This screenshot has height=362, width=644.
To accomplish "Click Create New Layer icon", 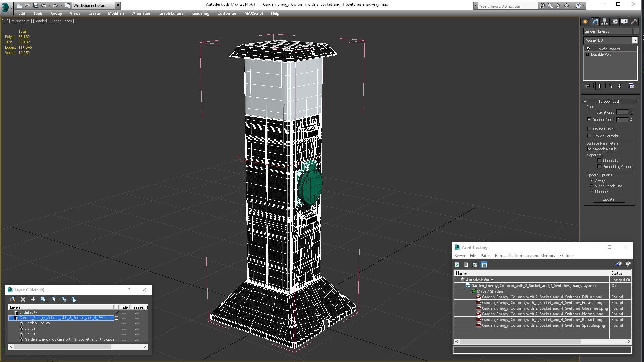I will coord(13,299).
